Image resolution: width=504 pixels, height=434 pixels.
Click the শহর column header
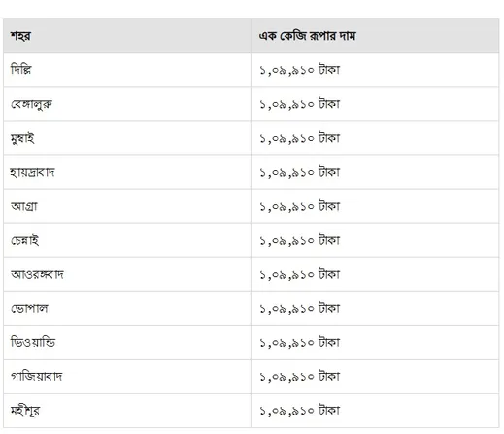coord(20,36)
